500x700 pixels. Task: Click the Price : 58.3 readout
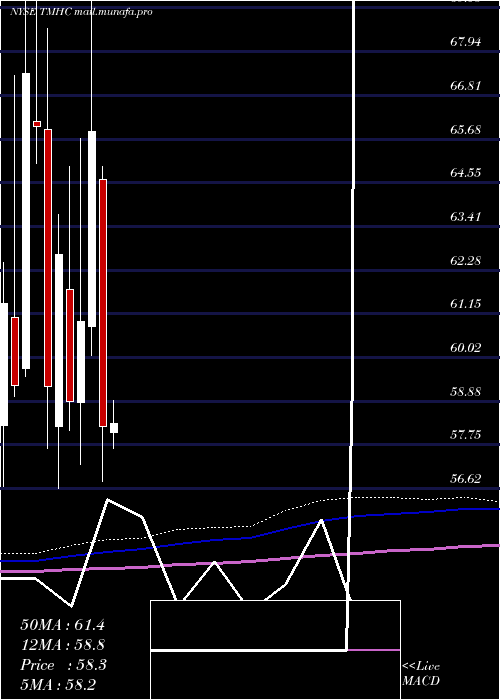(63, 665)
